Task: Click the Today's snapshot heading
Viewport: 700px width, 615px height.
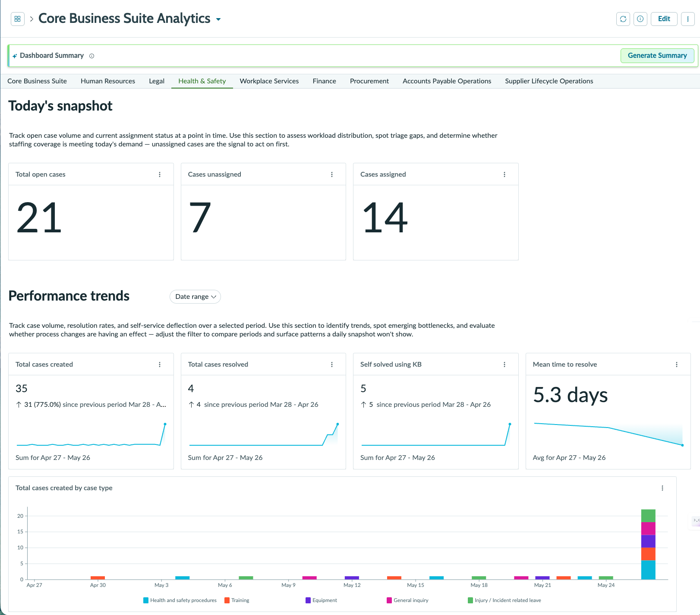Action: tap(60, 106)
